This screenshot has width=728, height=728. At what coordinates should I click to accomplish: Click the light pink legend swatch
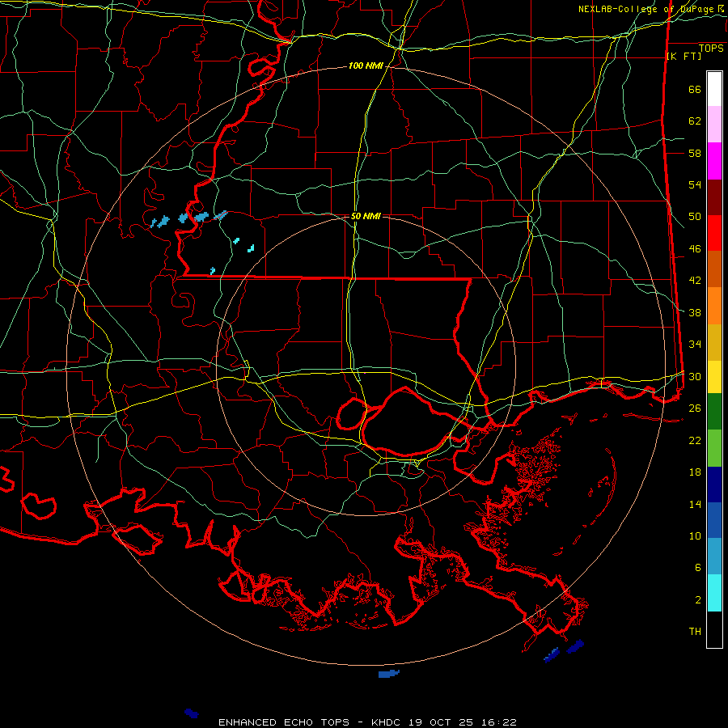[x=714, y=125]
